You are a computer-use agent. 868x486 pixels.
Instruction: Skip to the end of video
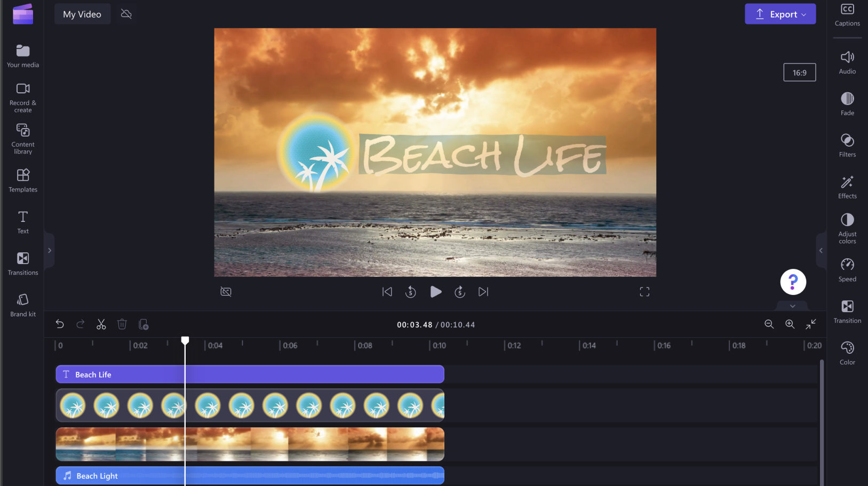tap(483, 291)
